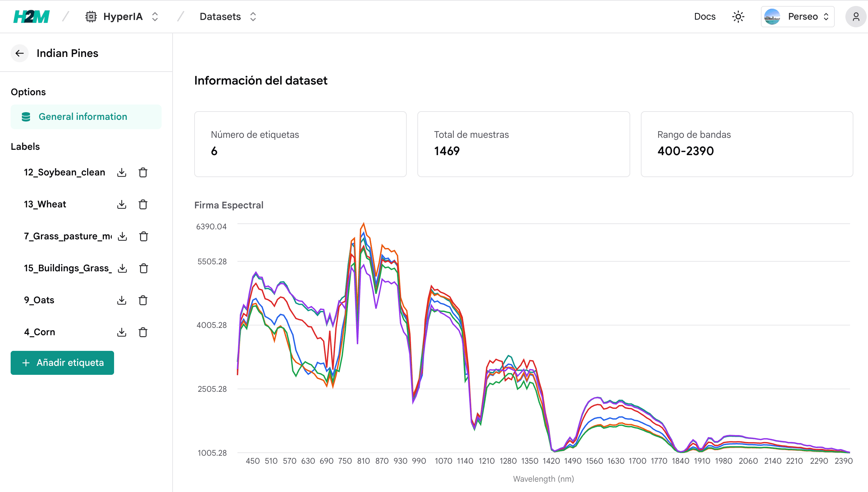
Task: Click the Rango de bandas value 400-2390
Action: point(685,151)
